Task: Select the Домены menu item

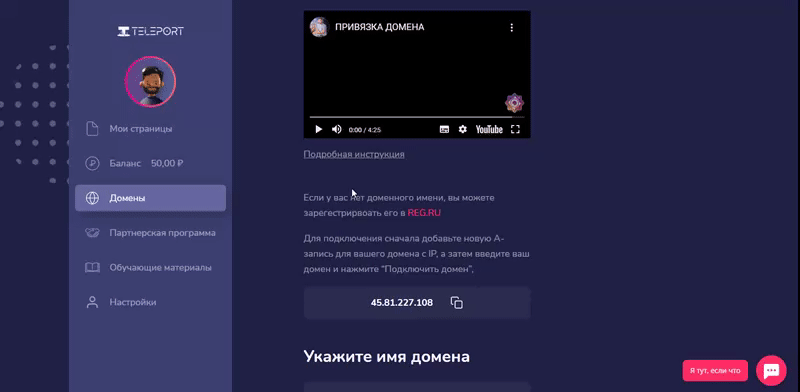Action: coord(151,198)
